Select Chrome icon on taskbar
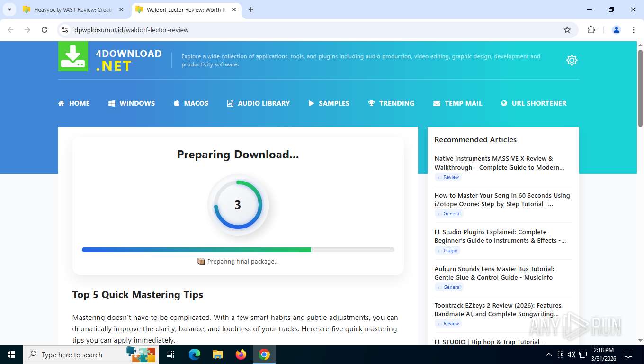 (x=264, y=355)
